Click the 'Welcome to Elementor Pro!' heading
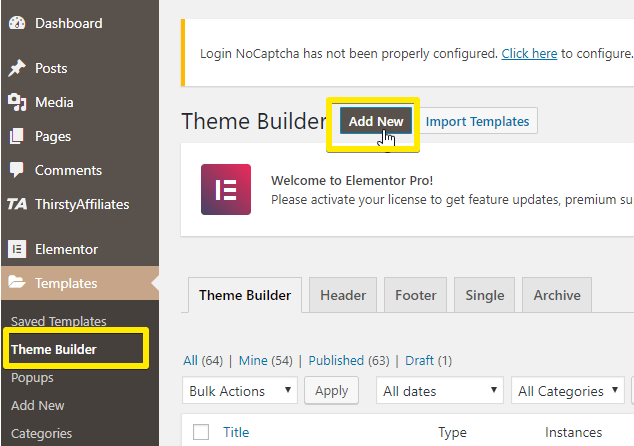 pyautogui.click(x=352, y=180)
